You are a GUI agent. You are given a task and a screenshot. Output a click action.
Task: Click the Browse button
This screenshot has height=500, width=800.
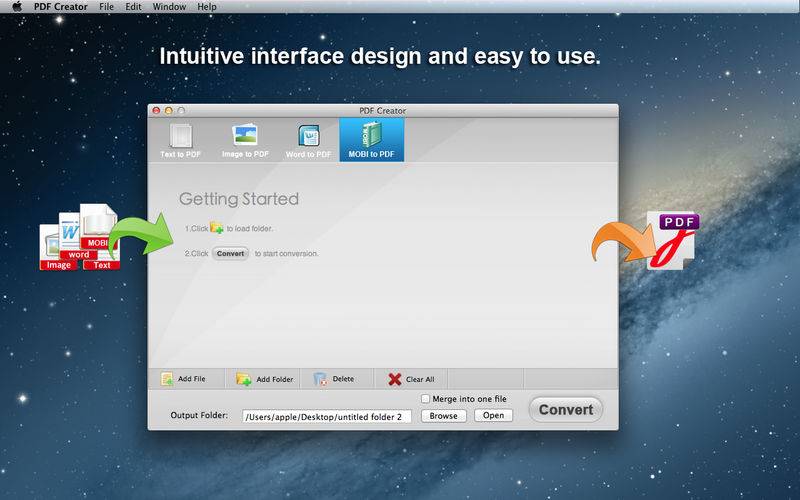[x=443, y=416]
